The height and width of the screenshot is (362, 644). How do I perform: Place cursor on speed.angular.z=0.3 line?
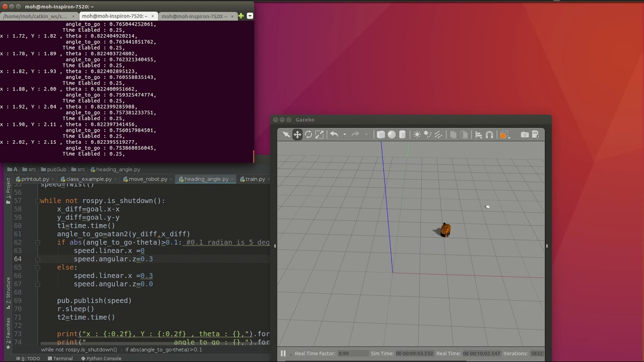[113, 259]
